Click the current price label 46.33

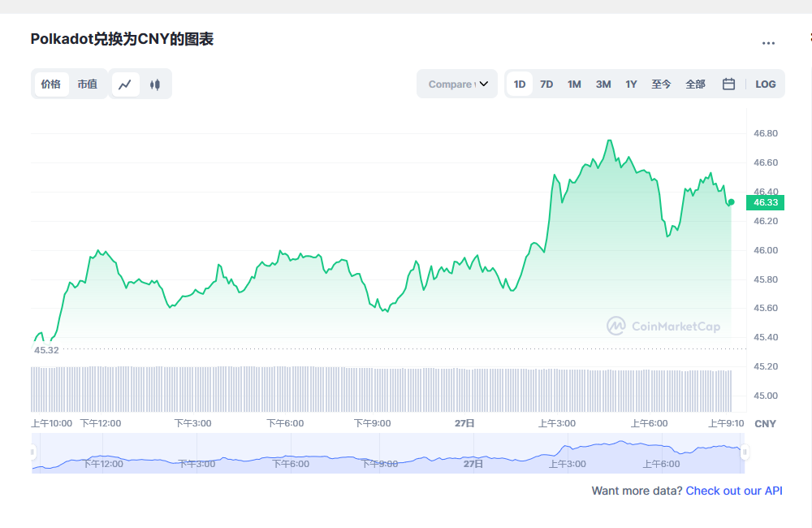[x=766, y=202]
